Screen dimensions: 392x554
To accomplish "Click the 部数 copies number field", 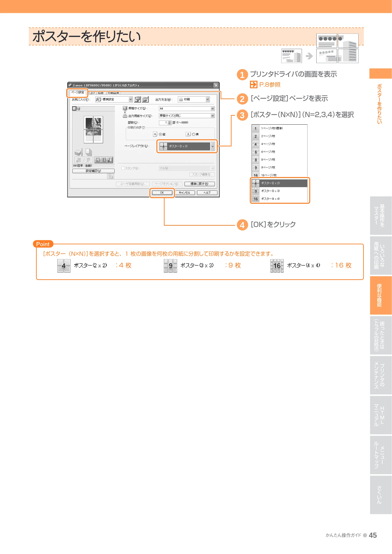I will 163,123.
